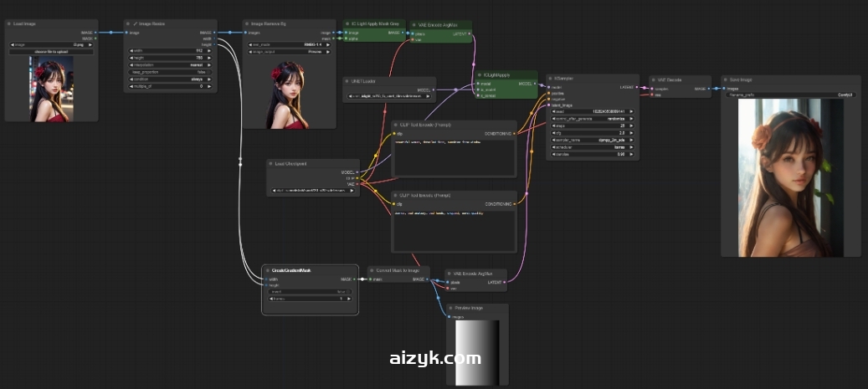Viewport: 868px width, 389px height.
Task: Collapse the Load Checkpoint node via title dot
Action: (x=271, y=164)
